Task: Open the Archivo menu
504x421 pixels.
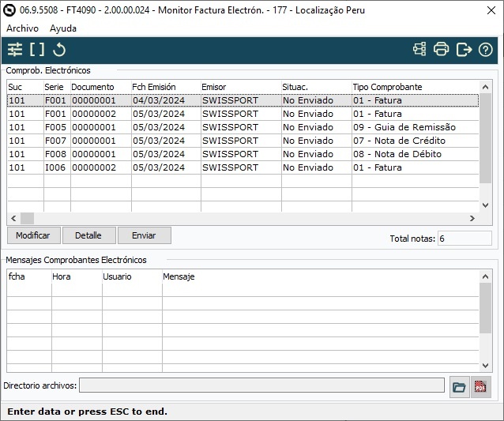Action: coord(22,28)
